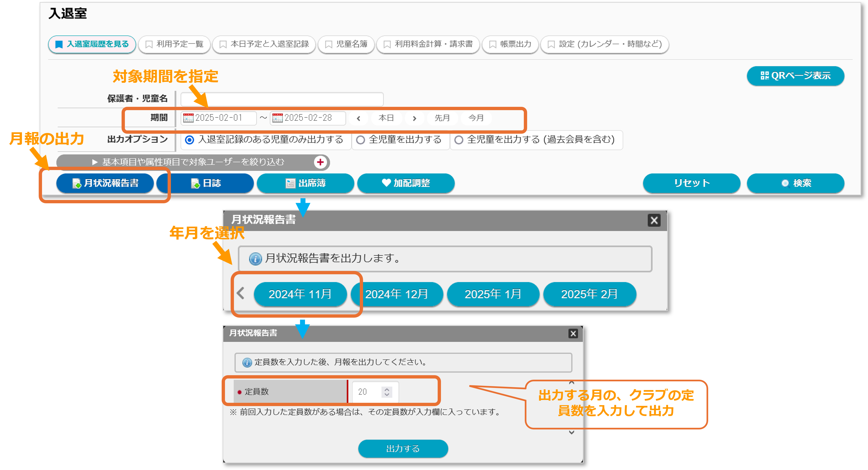Open calendar icon for end date
Viewport: 868px width, 470px height.
point(277,118)
